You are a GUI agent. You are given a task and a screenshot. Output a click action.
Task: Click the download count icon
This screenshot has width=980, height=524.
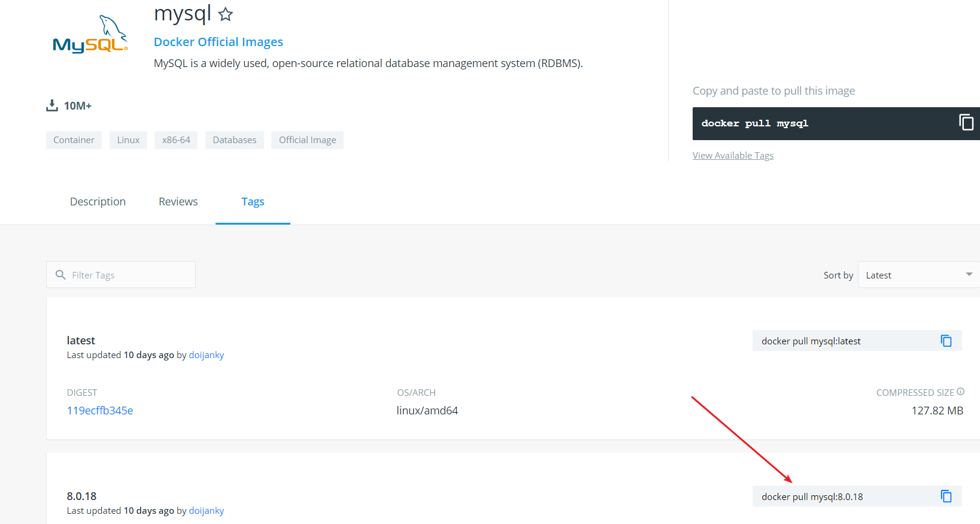coord(52,106)
